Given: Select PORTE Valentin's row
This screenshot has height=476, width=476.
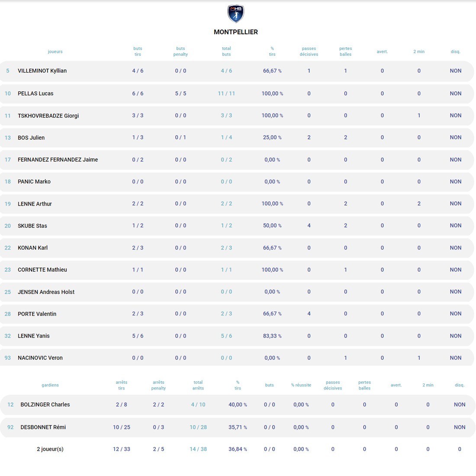Looking at the screenshot, I should [x=37, y=314].
